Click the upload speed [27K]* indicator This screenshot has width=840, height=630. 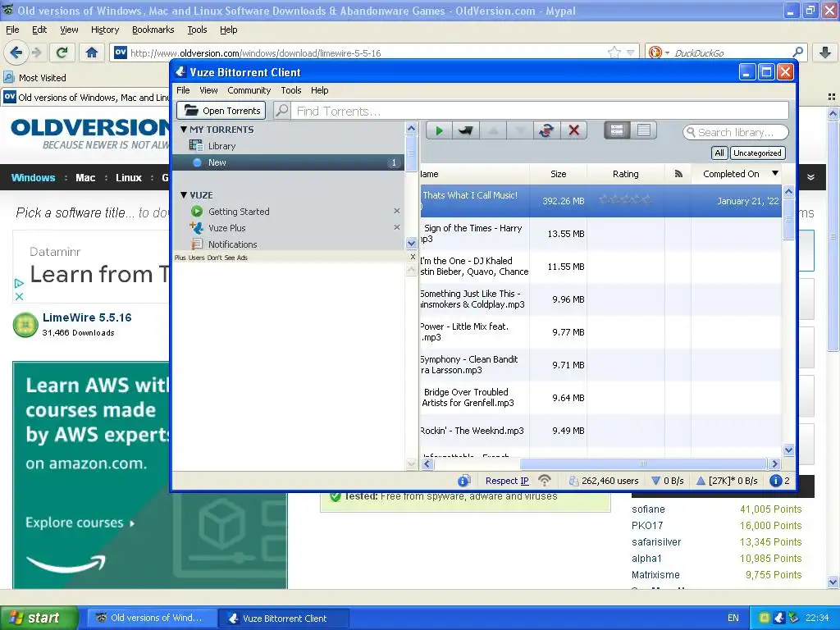point(727,481)
